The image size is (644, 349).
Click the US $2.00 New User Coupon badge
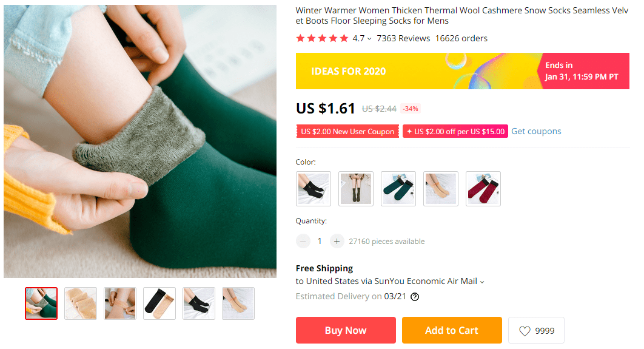(x=347, y=131)
